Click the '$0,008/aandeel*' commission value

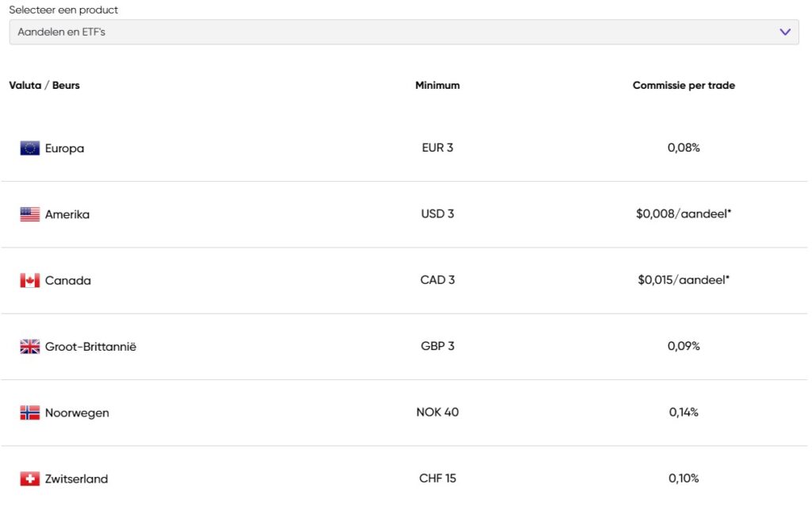point(683,214)
